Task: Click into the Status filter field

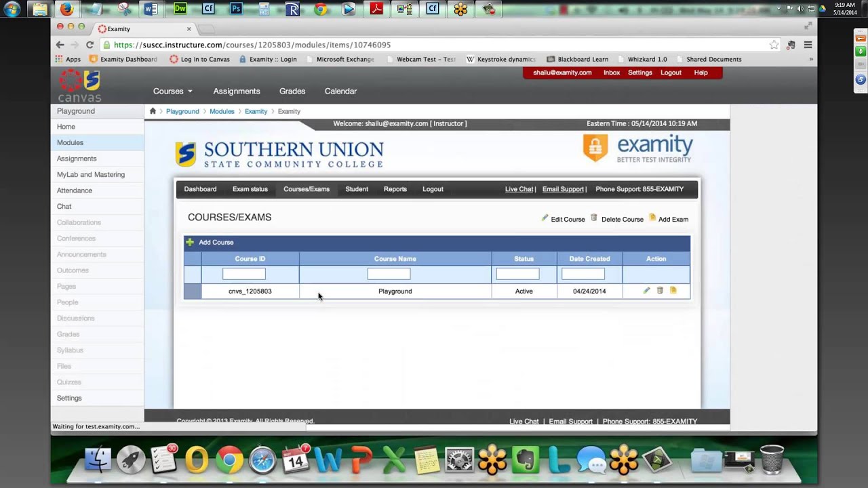Action: tap(517, 274)
